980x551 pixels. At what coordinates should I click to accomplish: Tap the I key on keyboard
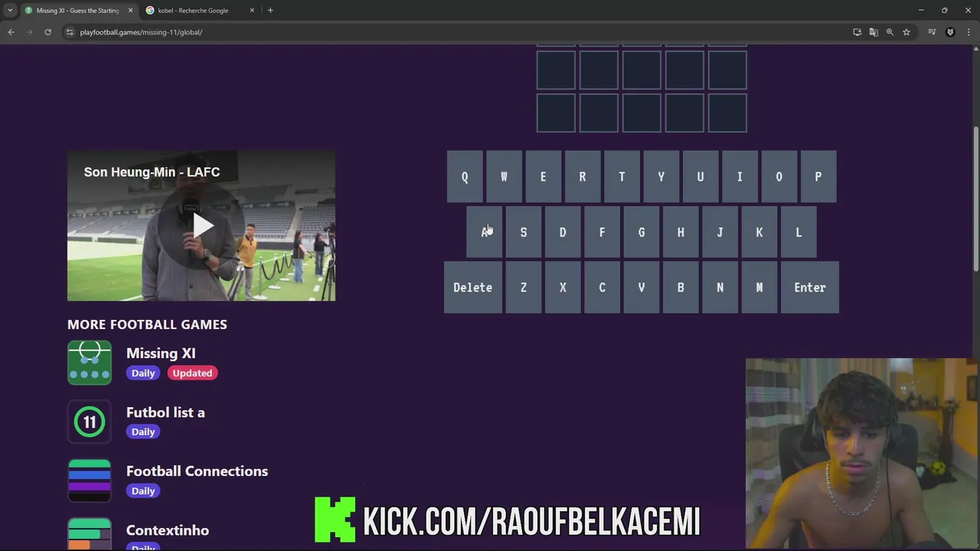[740, 177]
